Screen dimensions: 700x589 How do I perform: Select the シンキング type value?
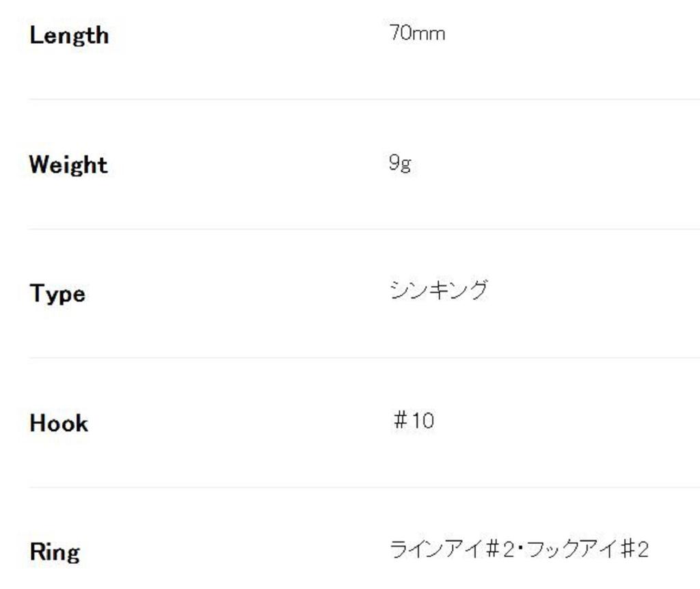(439, 290)
